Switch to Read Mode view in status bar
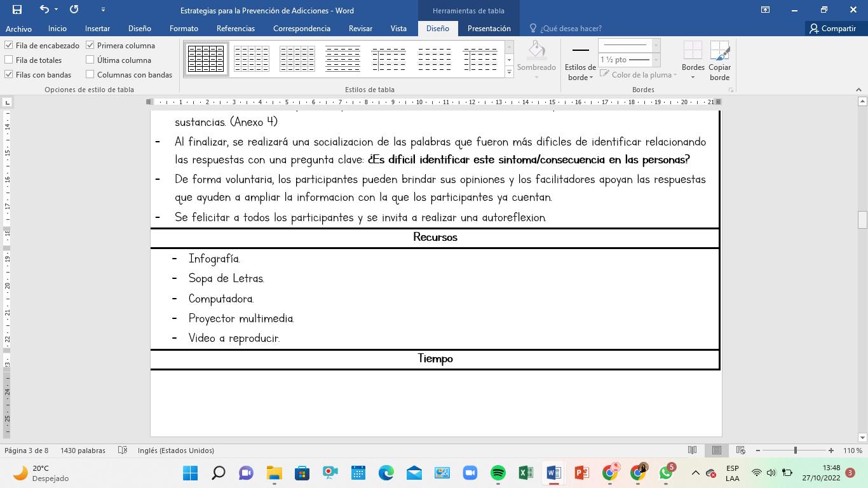The height and width of the screenshot is (488, 868). (x=692, y=451)
